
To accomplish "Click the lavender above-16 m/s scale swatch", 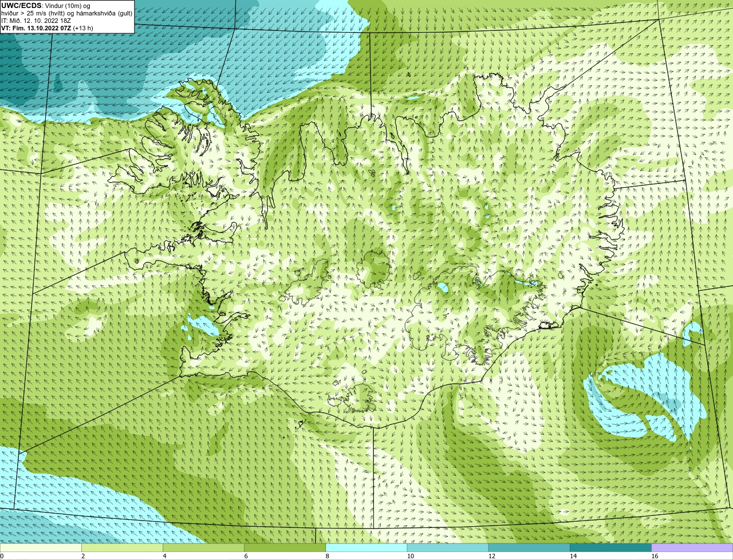I will point(692,548).
